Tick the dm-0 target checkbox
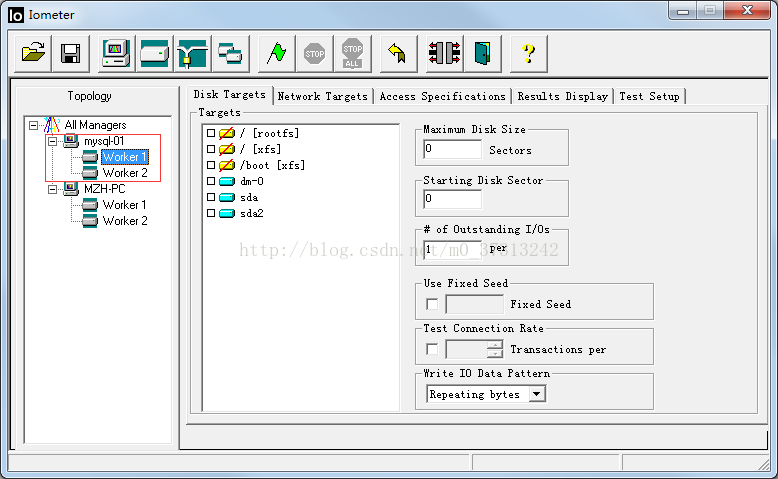The height and width of the screenshot is (479, 778). point(211,181)
